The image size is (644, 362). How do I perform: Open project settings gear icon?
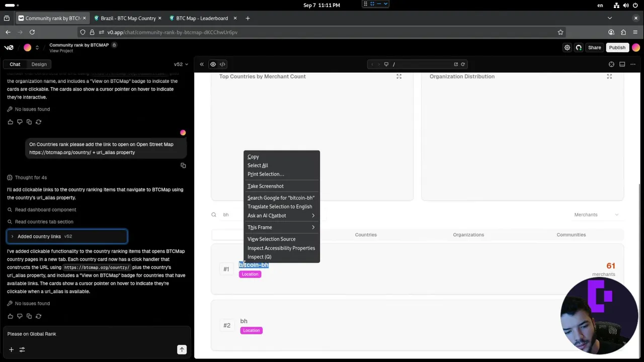pyautogui.click(x=567, y=48)
